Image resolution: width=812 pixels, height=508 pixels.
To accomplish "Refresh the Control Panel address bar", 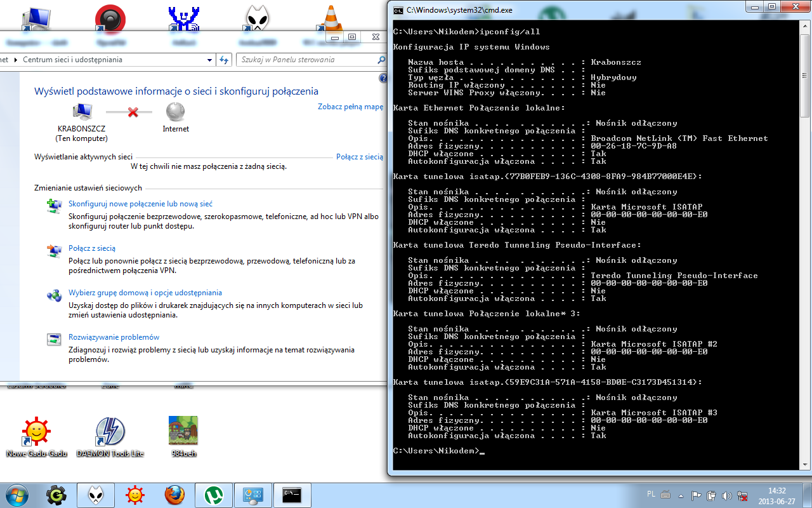I will tap(224, 60).
